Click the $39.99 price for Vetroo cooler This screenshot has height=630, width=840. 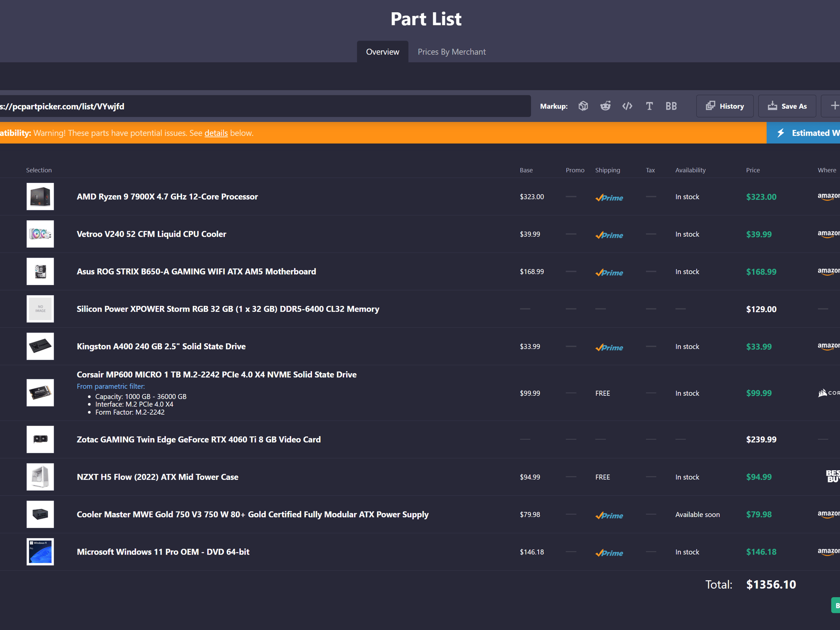coord(759,234)
